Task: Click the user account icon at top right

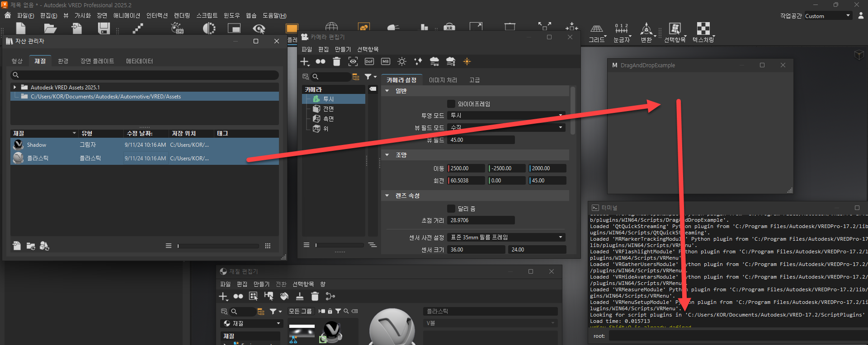Action: pyautogui.click(x=861, y=15)
